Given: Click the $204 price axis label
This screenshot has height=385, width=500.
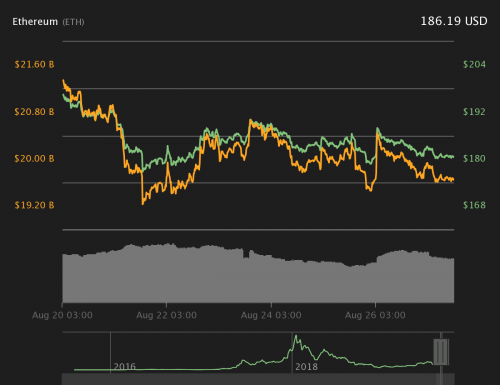Looking at the screenshot, I should point(474,64).
